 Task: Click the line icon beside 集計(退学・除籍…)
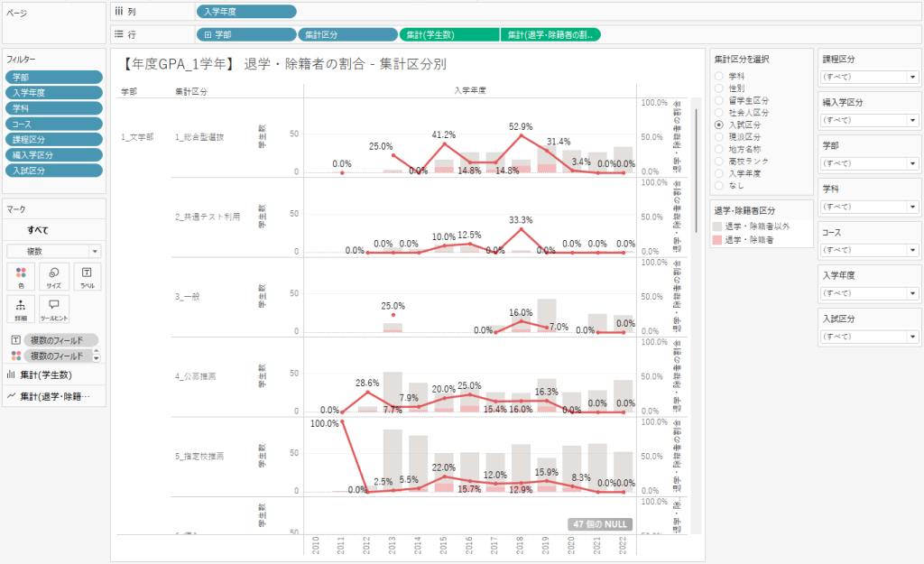[x=11, y=395]
